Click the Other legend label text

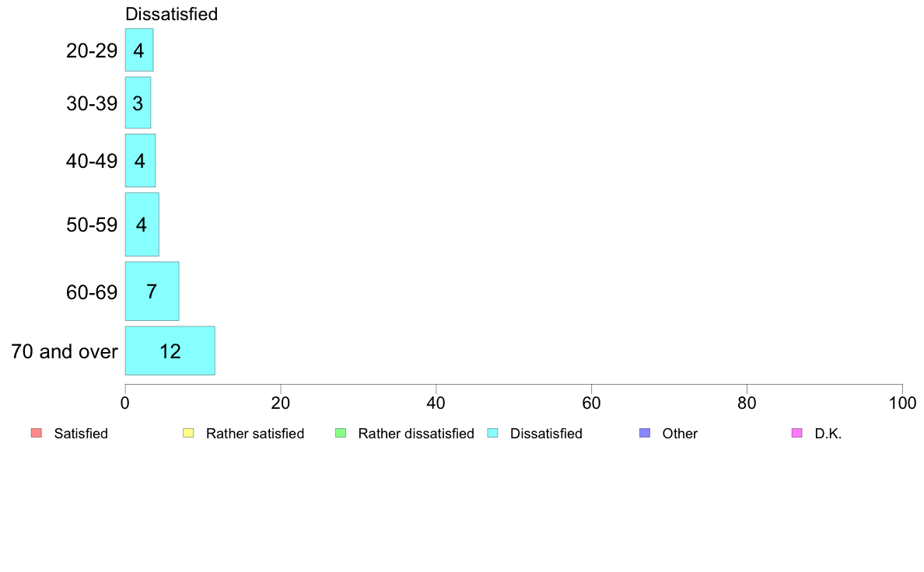tap(680, 434)
